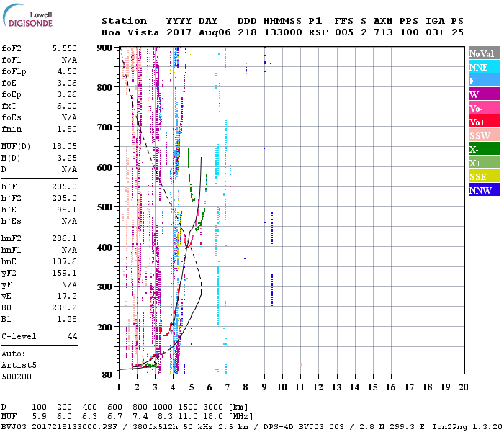Select the NoVal gray legend swatch
The image size is (504, 432).
[484, 53]
